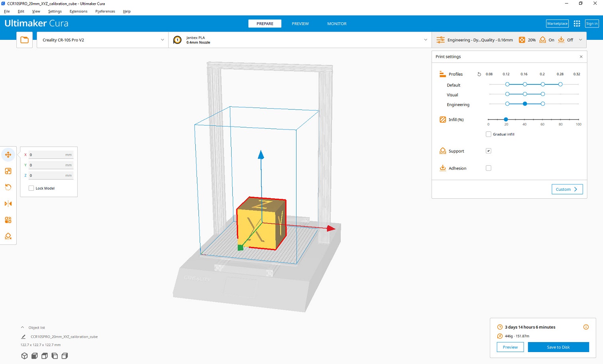Screen dimensions: 603x364
Task: Switch to left side view cube icon
Action: pyautogui.click(x=55, y=356)
